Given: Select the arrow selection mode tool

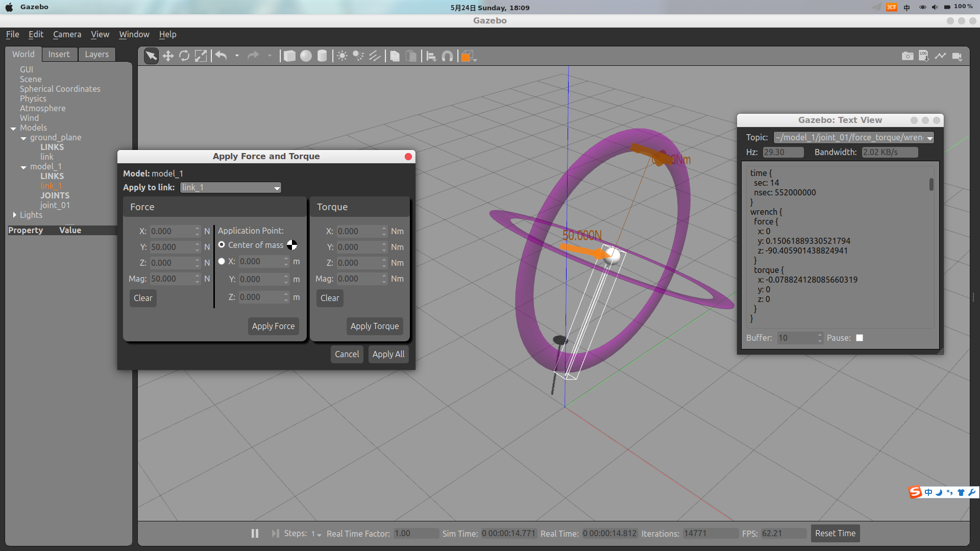Looking at the screenshot, I should pyautogui.click(x=151, y=56).
